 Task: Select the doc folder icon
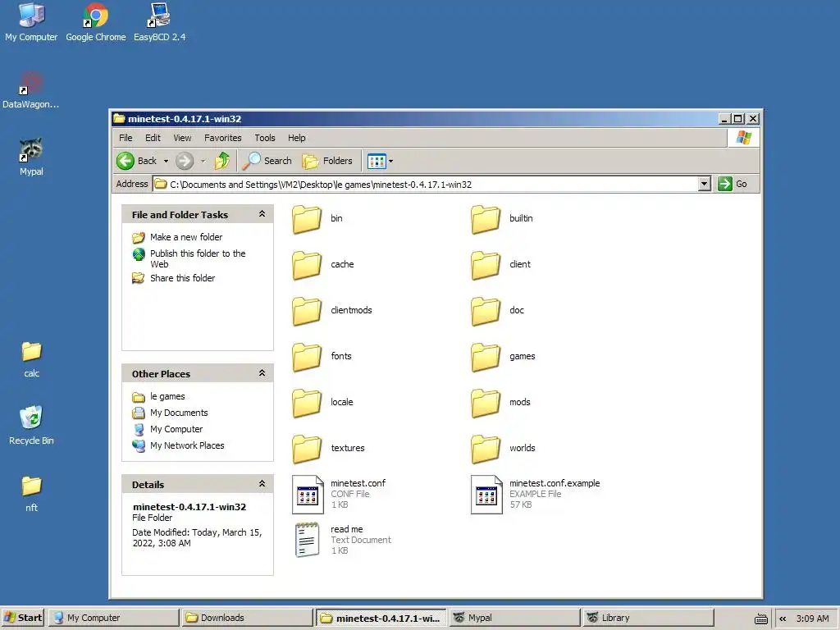tap(486, 311)
